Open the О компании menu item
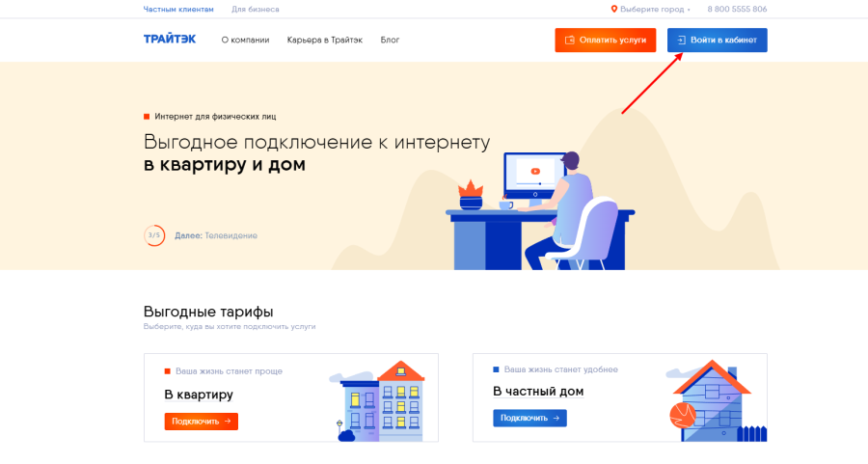 pos(245,40)
